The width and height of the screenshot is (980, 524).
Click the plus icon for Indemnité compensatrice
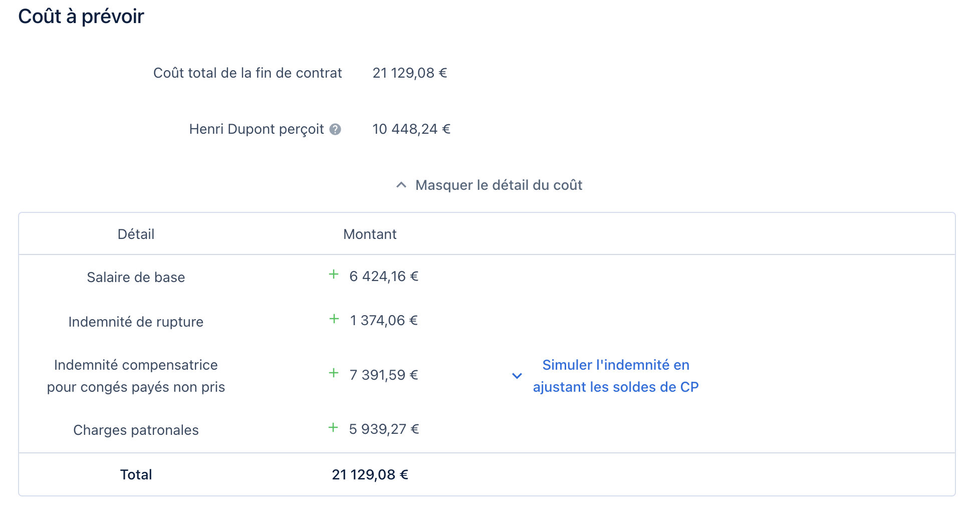pos(333,373)
